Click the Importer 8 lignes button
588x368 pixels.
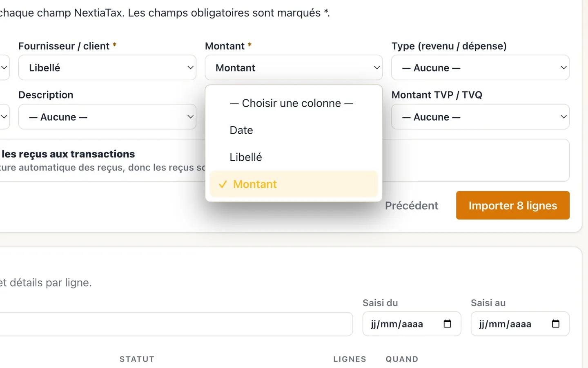tap(513, 205)
